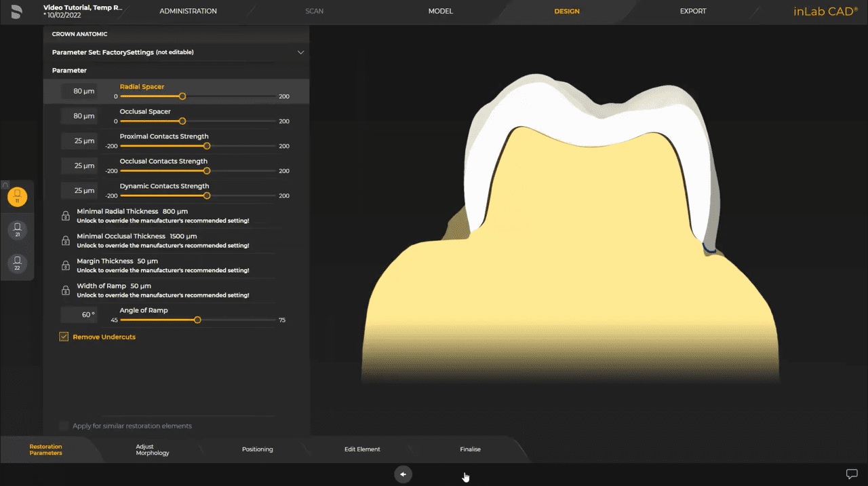The height and width of the screenshot is (486, 868).
Task: Unlock the Width of Ramp setting
Action: point(65,290)
